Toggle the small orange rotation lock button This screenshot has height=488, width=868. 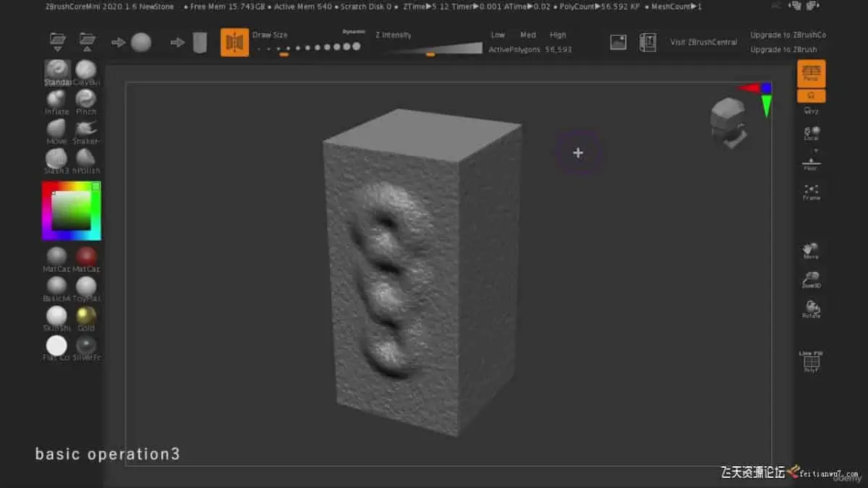point(812,96)
